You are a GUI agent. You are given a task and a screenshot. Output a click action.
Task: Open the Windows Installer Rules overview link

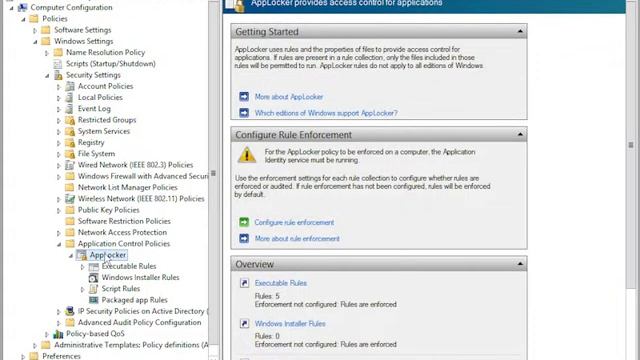click(x=290, y=324)
